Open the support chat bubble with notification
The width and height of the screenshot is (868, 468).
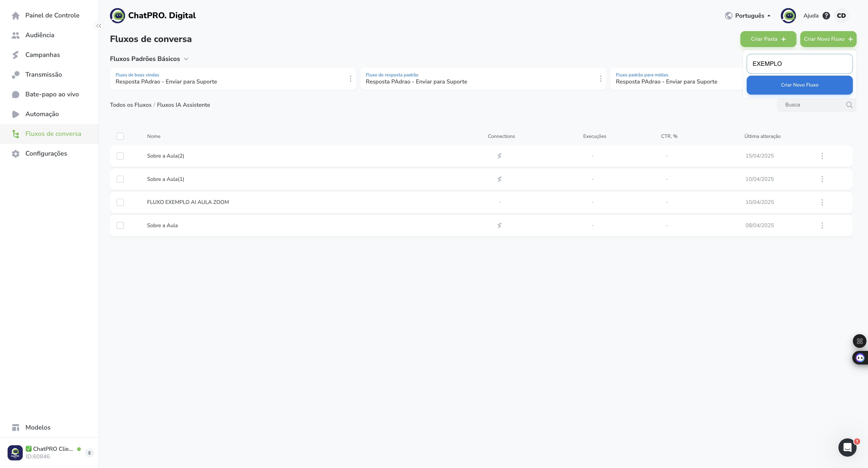pos(848,448)
